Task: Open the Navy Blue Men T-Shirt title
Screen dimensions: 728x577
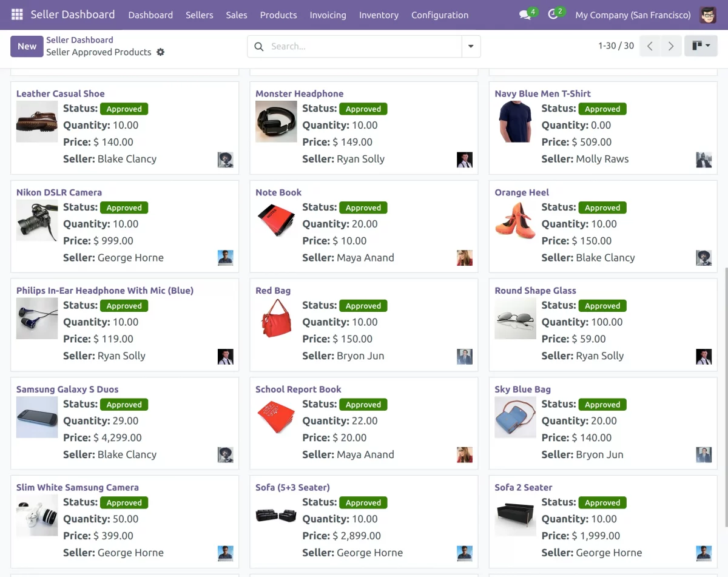Action: click(542, 93)
